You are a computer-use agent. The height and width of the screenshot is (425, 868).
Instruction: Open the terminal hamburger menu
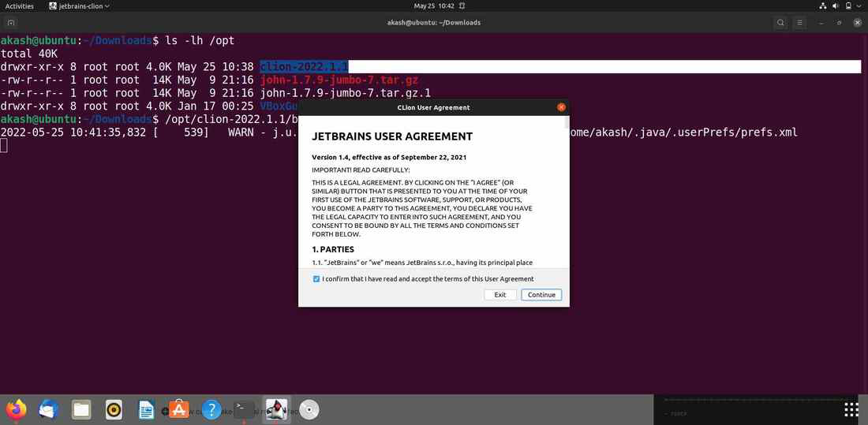pyautogui.click(x=800, y=23)
